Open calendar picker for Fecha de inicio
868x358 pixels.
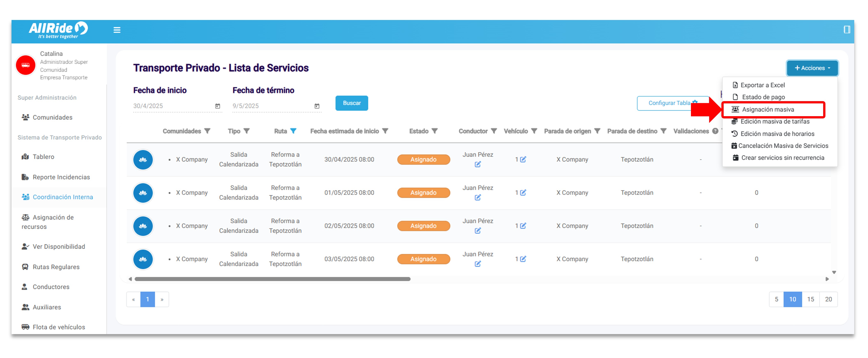[x=218, y=106]
